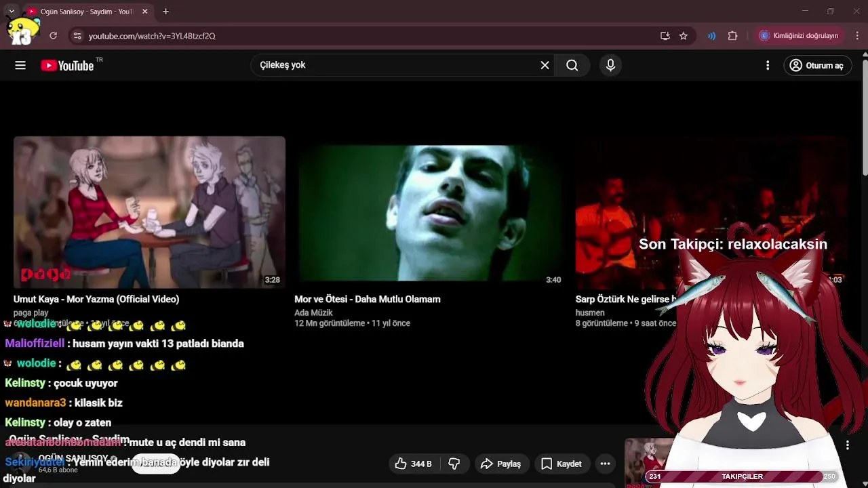868x488 pixels.
Task: Open Chrome media control icon
Action: point(711,36)
